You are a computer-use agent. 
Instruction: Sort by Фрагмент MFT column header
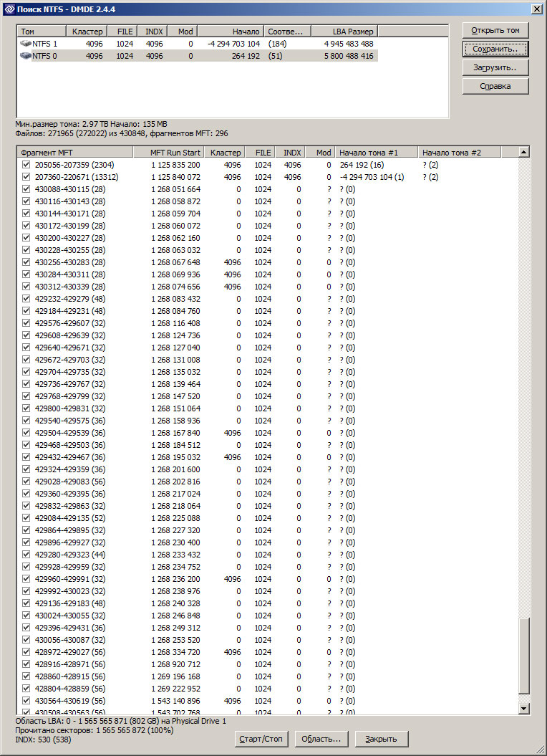[x=74, y=153]
